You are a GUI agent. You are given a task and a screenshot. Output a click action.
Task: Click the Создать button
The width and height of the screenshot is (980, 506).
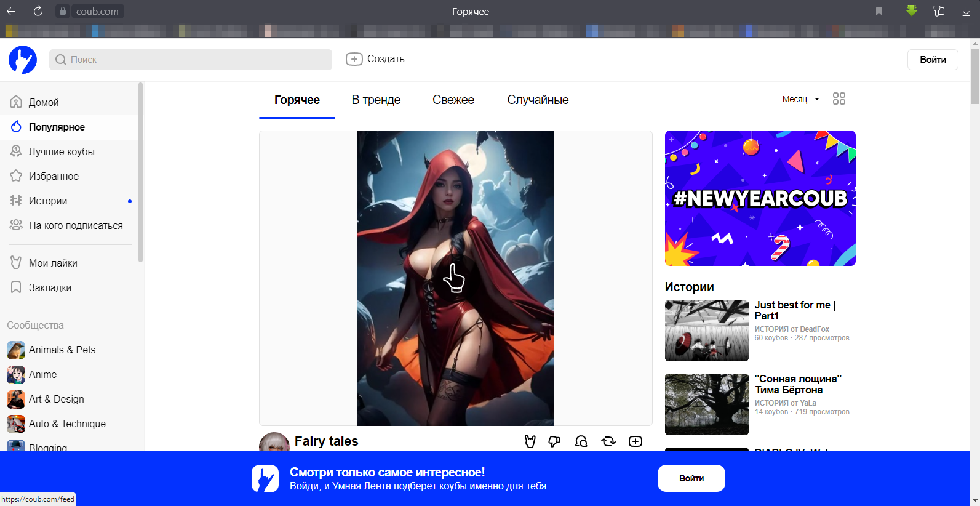pos(375,59)
